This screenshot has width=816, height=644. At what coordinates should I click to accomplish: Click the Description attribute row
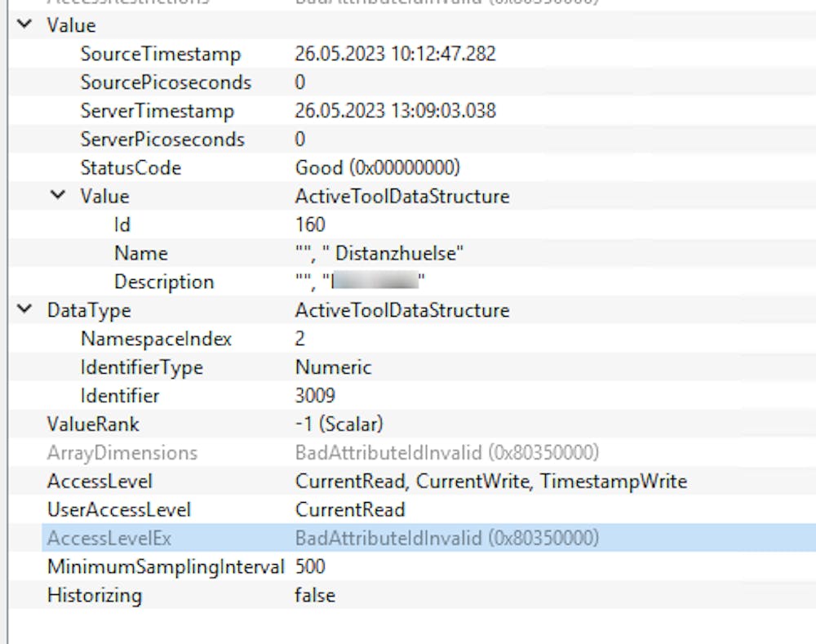coord(164,282)
